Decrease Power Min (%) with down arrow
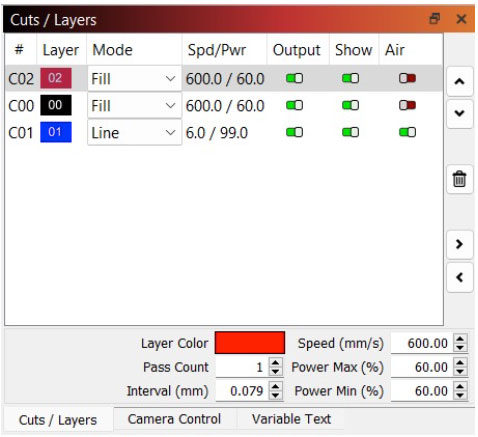478x437 pixels. coord(460,395)
